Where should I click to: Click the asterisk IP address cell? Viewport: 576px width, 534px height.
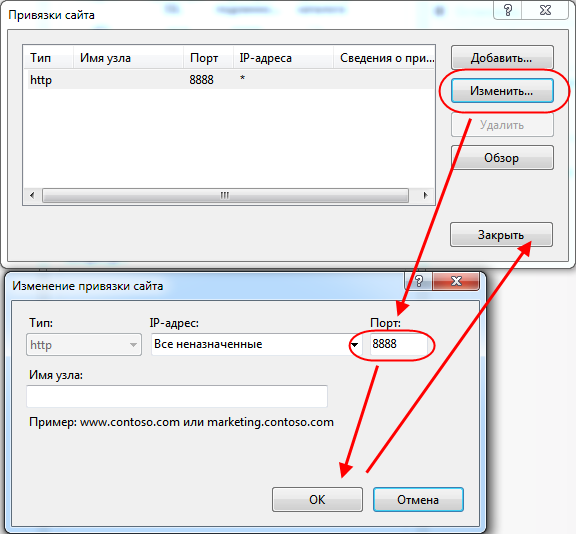(242, 78)
